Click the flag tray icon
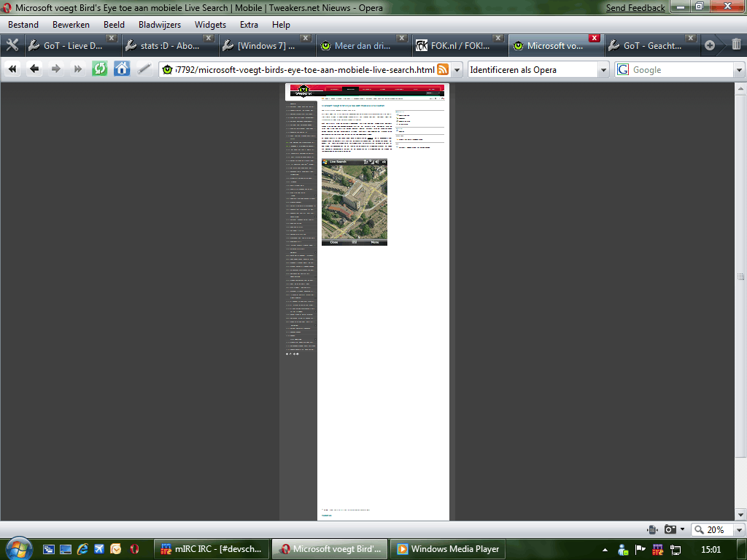This screenshot has width=747, height=560. tap(640, 550)
